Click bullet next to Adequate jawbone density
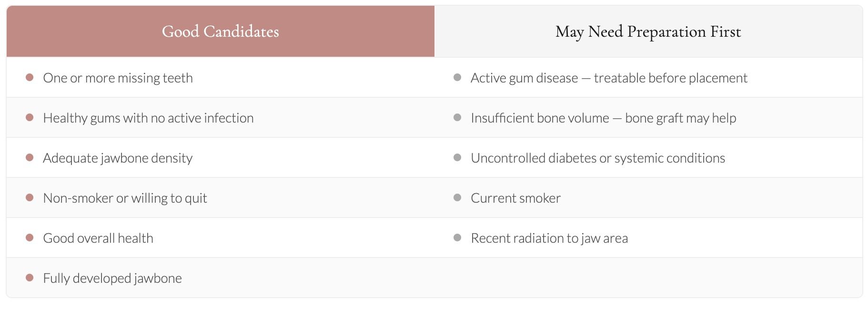Viewport: 868px width, 310px height. point(30,157)
